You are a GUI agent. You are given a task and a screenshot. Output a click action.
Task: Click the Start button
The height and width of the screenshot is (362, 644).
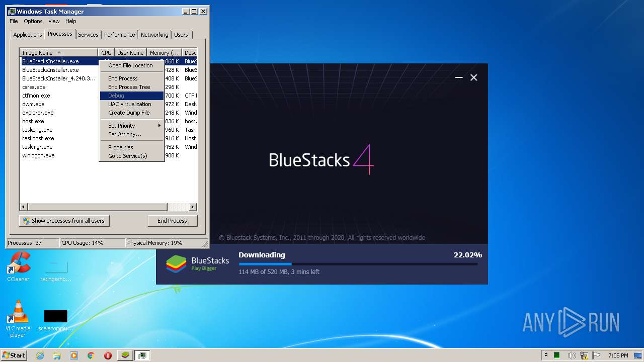point(14,355)
